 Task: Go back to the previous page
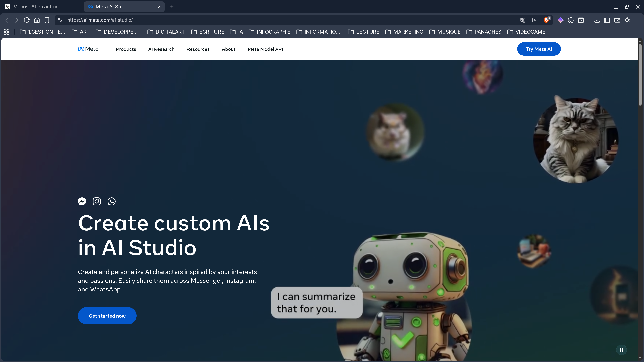point(7,20)
